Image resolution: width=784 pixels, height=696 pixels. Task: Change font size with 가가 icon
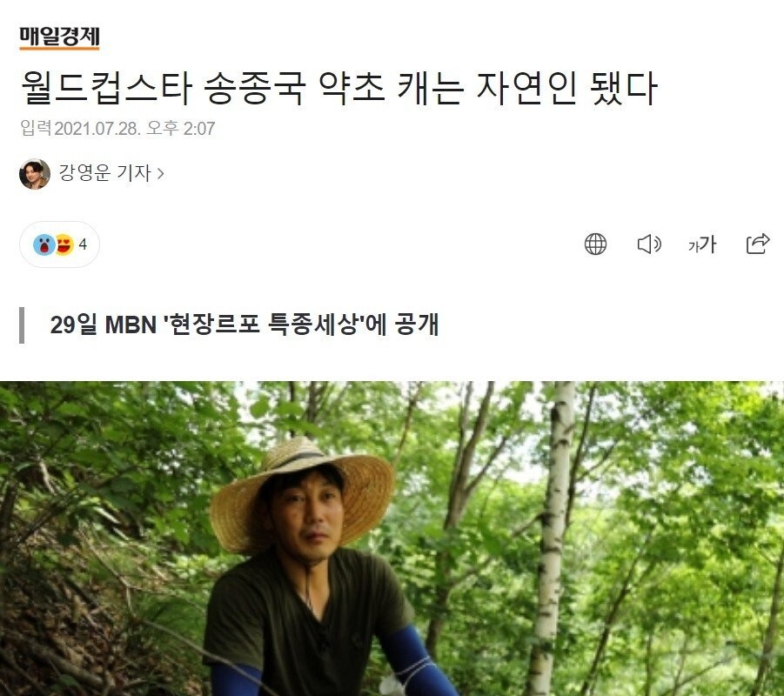[702, 244]
